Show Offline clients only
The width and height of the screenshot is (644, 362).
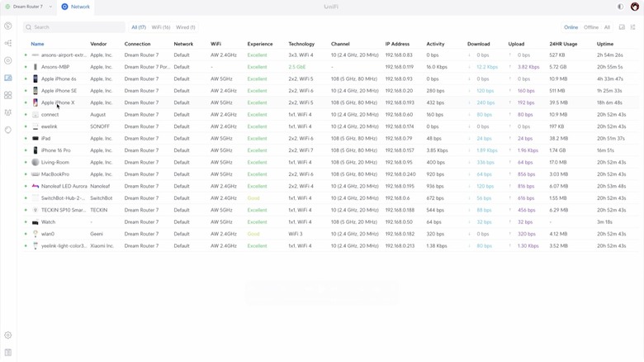tap(591, 27)
